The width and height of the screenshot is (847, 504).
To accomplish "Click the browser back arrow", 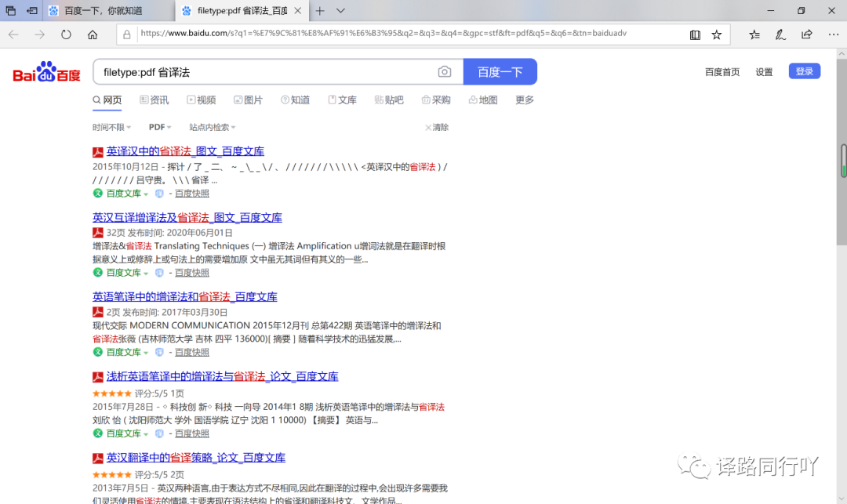I will [13, 34].
